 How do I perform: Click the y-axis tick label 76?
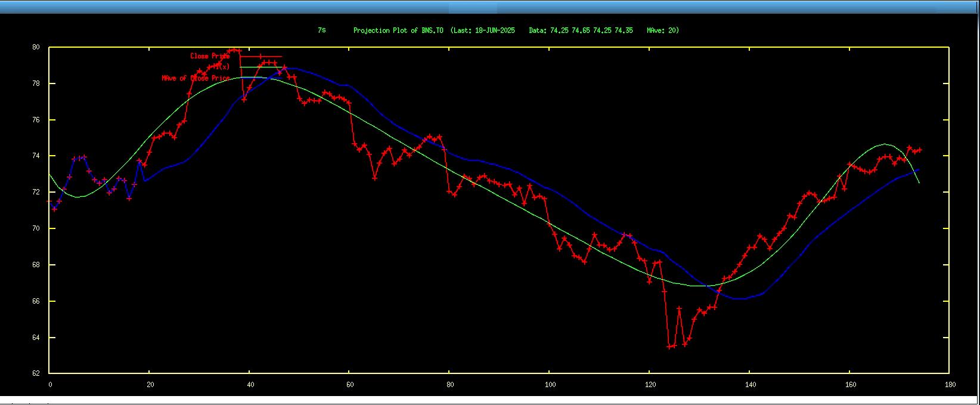pos(36,120)
